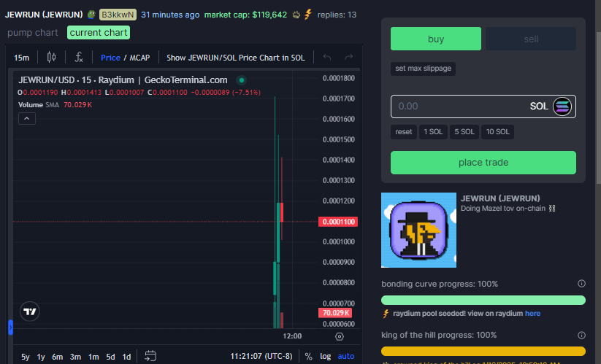Open the 15m interval dropdown

coord(21,58)
